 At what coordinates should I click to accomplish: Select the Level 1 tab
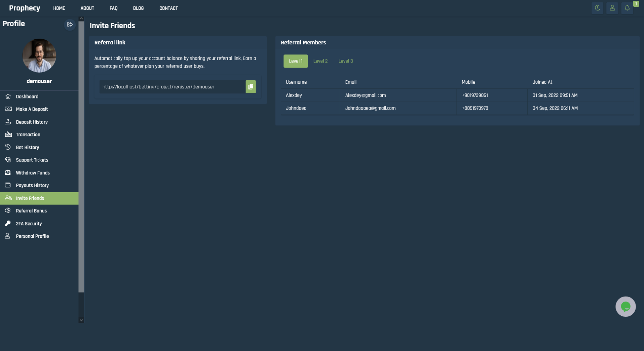[x=296, y=61]
